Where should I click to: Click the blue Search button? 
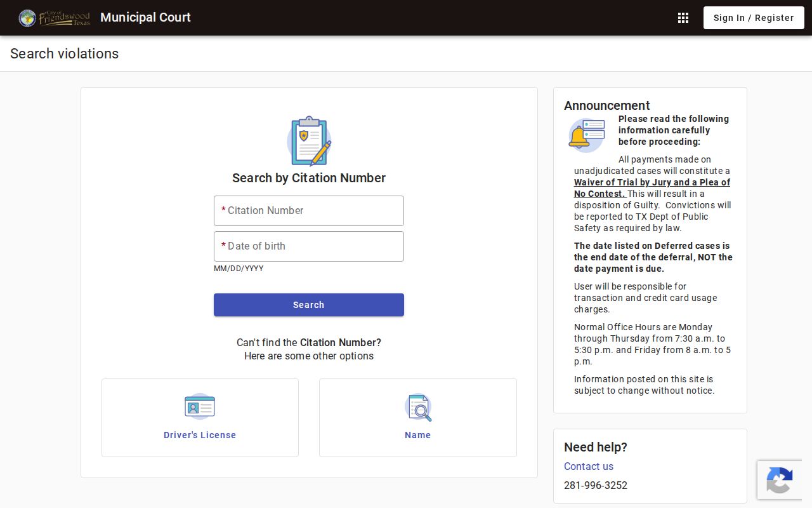point(309,305)
